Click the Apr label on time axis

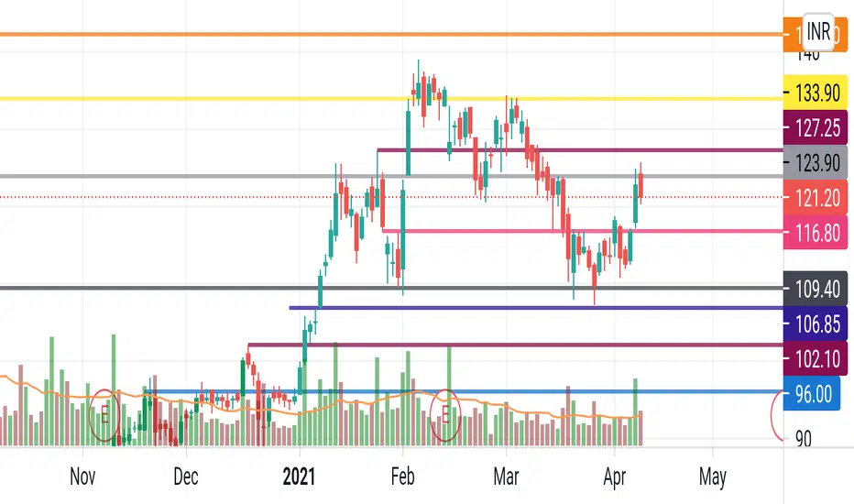tap(614, 477)
